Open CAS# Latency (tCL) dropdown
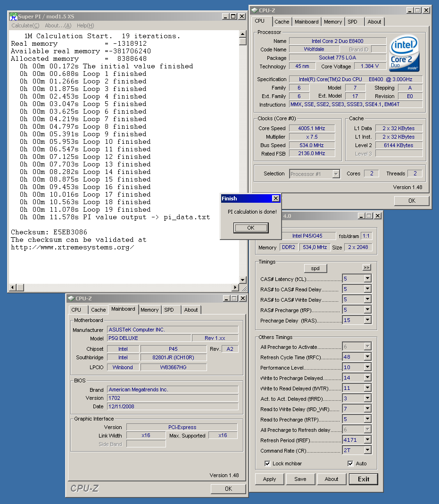The width and height of the screenshot is (439, 504). (368, 279)
